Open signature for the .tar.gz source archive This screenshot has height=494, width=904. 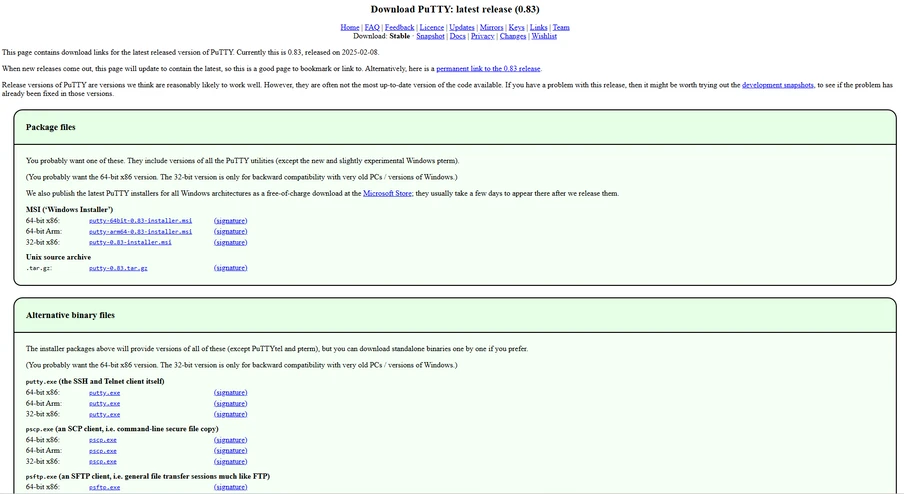[230, 268]
